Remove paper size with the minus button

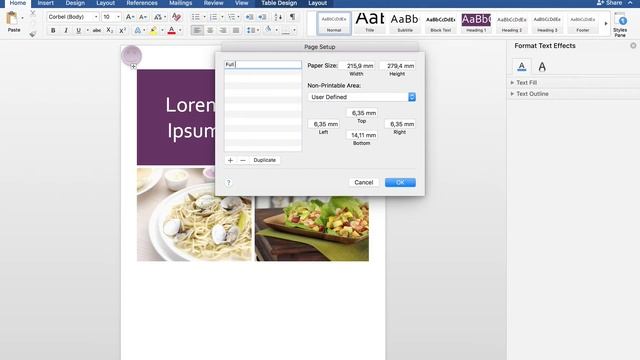(x=243, y=160)
